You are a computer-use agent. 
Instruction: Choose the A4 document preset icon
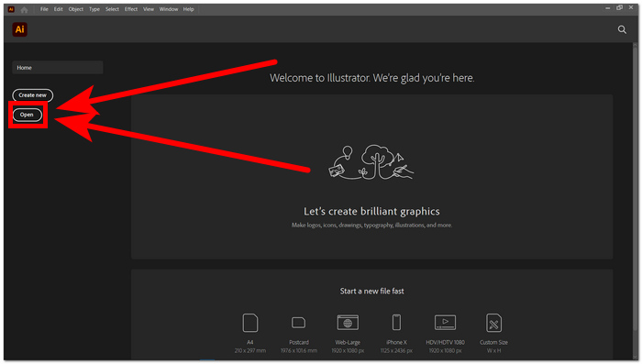point(250,323)
